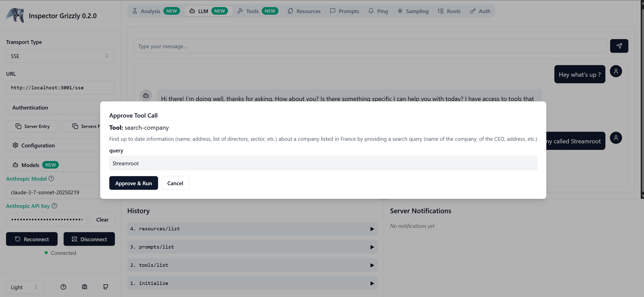Open the Transport Type SSE dropdown
The height and width of the screenshot is (297, 644).
(x=60, y=56)
